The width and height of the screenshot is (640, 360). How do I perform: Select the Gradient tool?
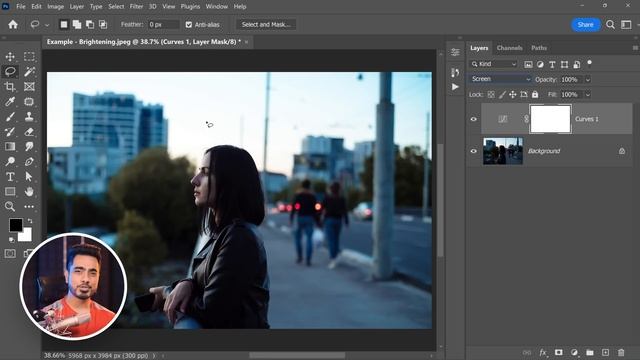[x=10, y=147]
